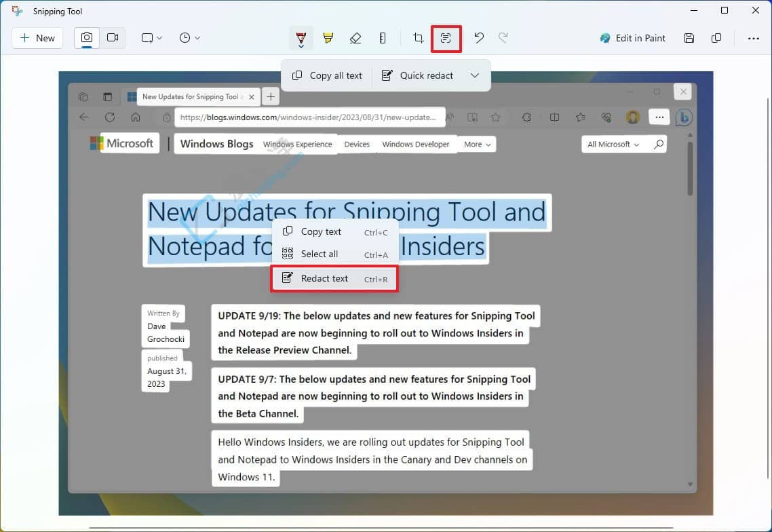The height and width of the screenshot is (532, 772).
Task: Expand the All Microsoft dropdown
Action: [613, 145]
